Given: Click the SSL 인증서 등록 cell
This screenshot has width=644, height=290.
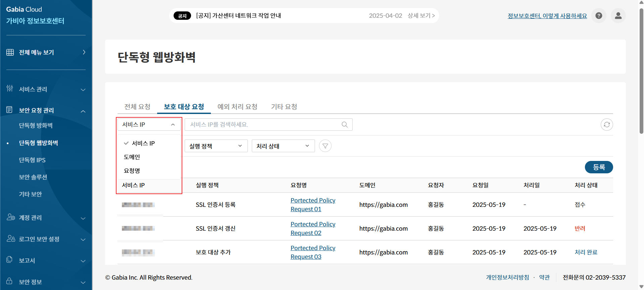Looking at the screenshot, I should pyautogui.click(x=216, y=205).
